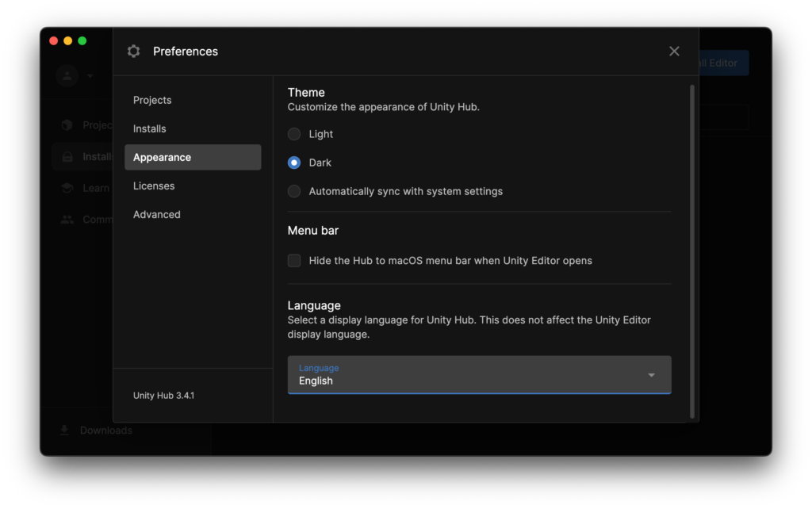Click the Learn graduation cap icon in Hub sidebar
The width and height of the screenshot is (812, 509).
tap(67, 188)
